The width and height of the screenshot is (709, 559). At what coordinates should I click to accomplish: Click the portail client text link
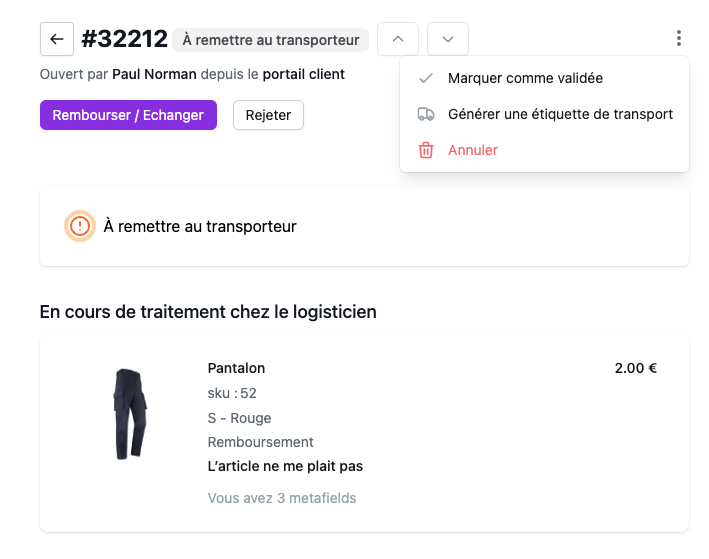pos(303,74)
